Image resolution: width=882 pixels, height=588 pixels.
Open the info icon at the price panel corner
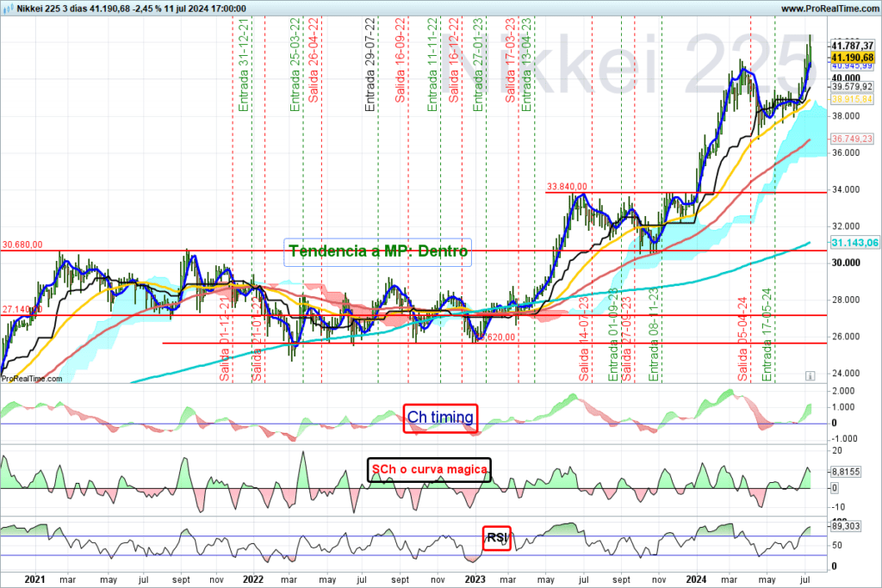click(810, 375)
